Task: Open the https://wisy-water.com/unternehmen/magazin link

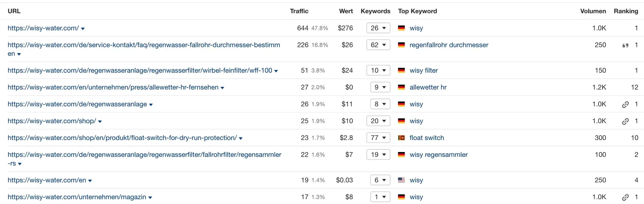Action: coord(77,197)
